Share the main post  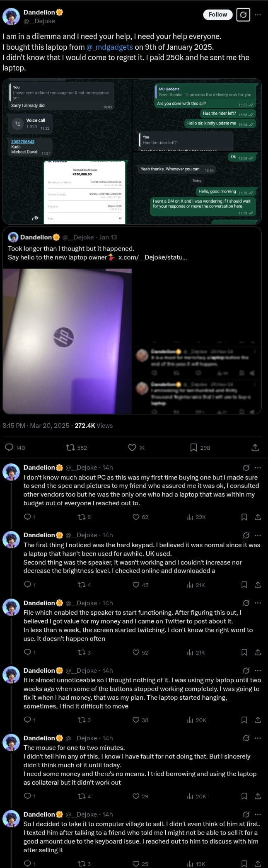pyautogui.click(x=255, y=447)
